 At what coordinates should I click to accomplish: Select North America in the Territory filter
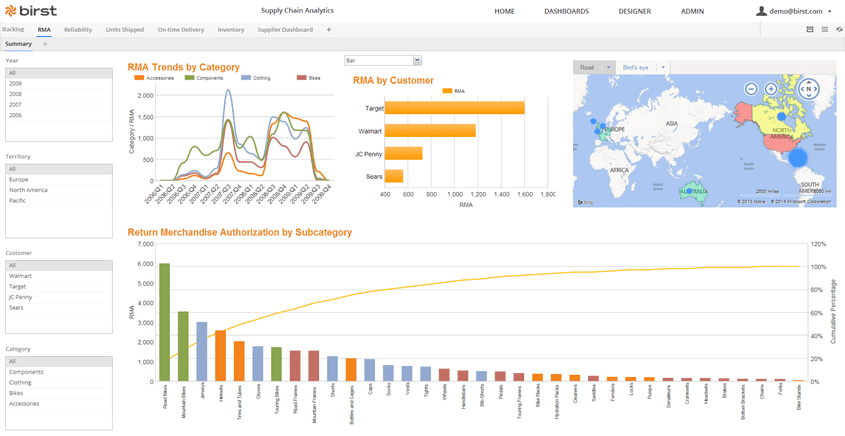pos(59,190)
